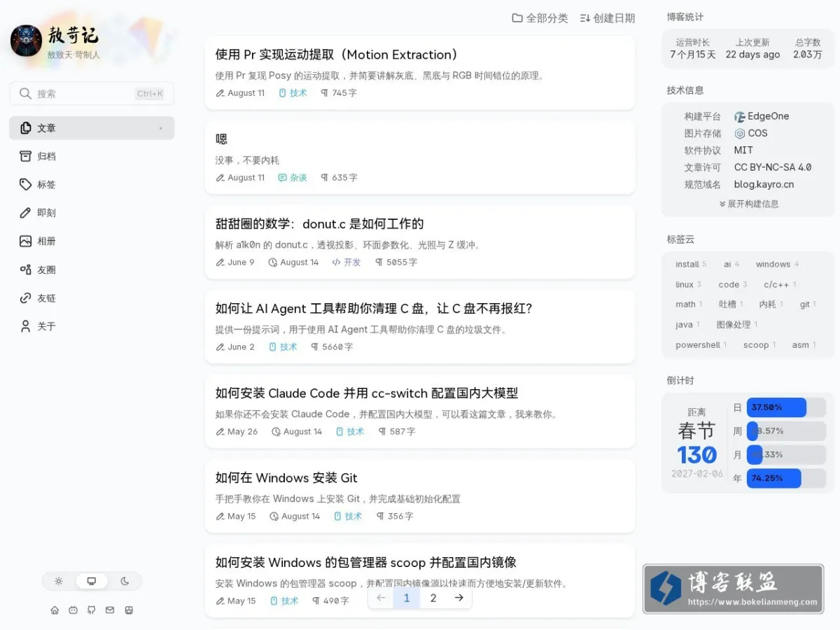Switch to light theme sun toggle
Image resolution: width=840 pixels, height=630 pixels.
(59, 581)
